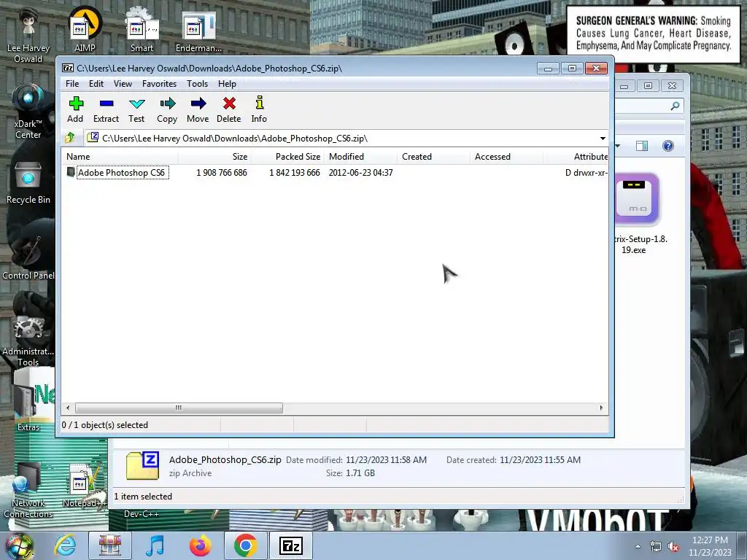Expand the address path dropdown arrow

602,138
